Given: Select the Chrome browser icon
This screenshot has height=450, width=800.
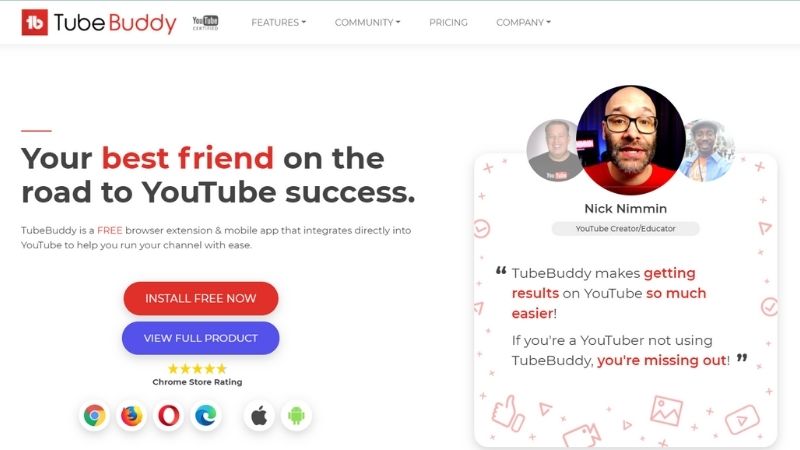Looking at the screenshot, I should point(94,415).
